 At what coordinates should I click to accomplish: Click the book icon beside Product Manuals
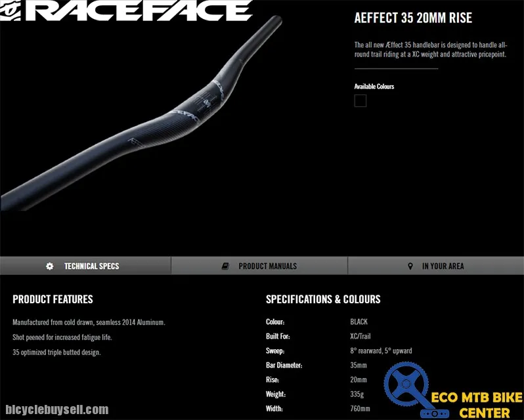pos(225,266)
